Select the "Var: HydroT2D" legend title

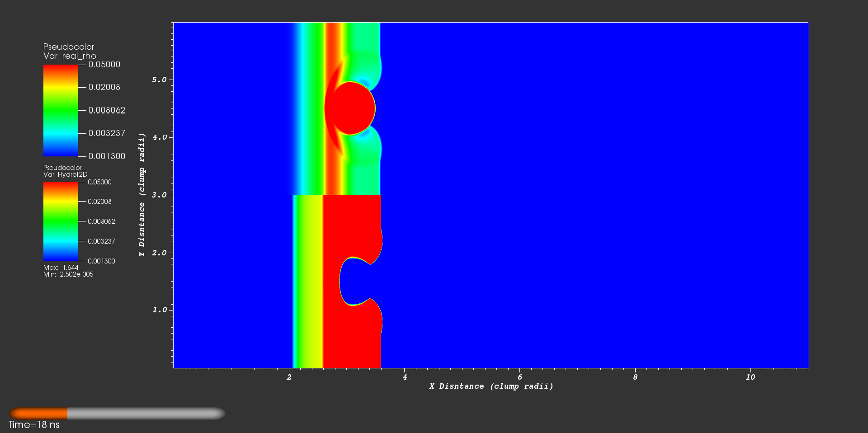point(66,174)
